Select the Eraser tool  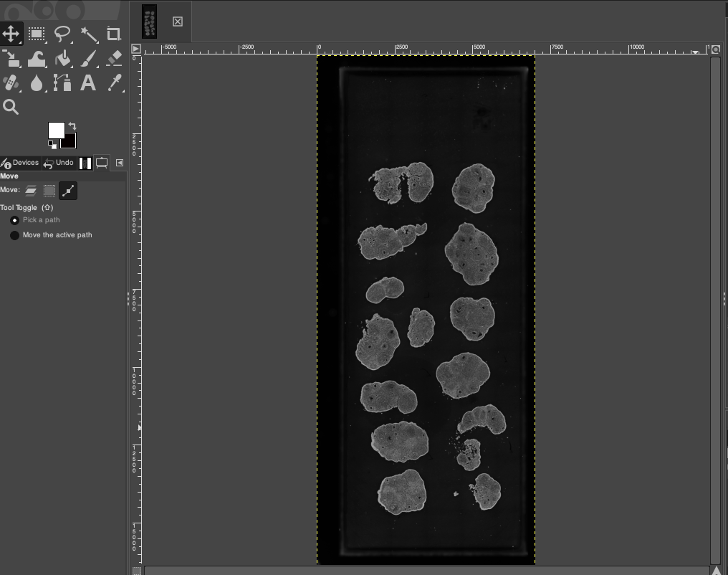click(x=112, y=59)
